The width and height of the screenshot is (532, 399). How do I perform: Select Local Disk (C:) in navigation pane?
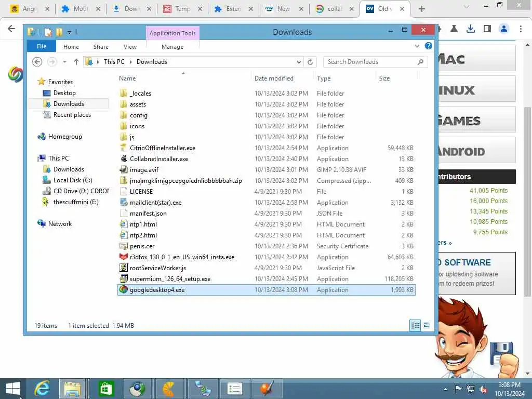tap(73, 180)
